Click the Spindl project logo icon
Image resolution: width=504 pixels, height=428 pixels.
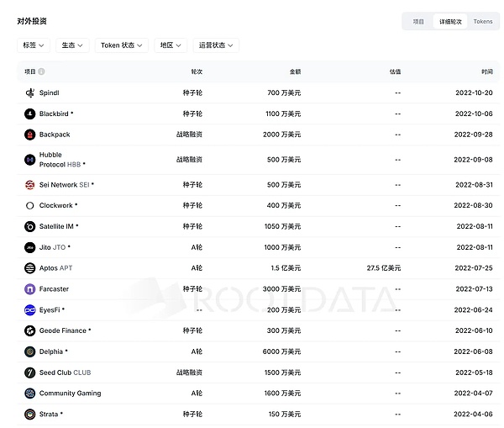30,92
